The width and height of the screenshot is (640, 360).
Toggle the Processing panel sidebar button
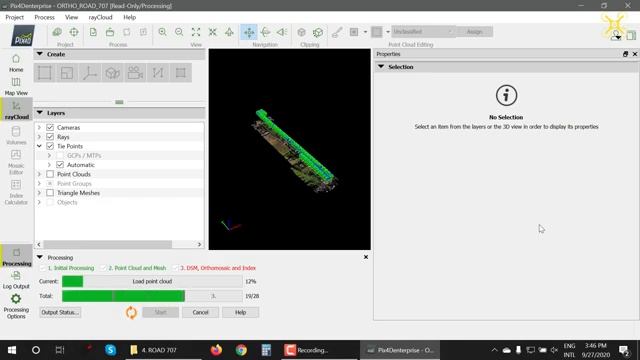pos(17,257)
